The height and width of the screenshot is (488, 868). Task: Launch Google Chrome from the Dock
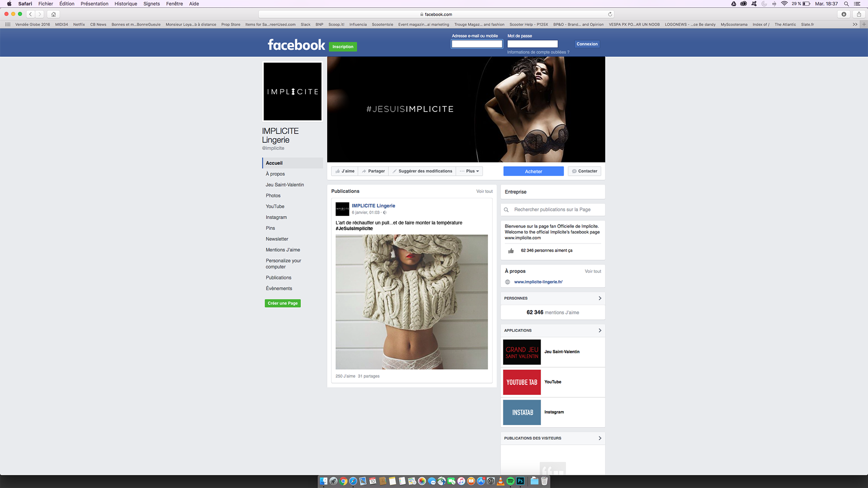pos(343,481)
